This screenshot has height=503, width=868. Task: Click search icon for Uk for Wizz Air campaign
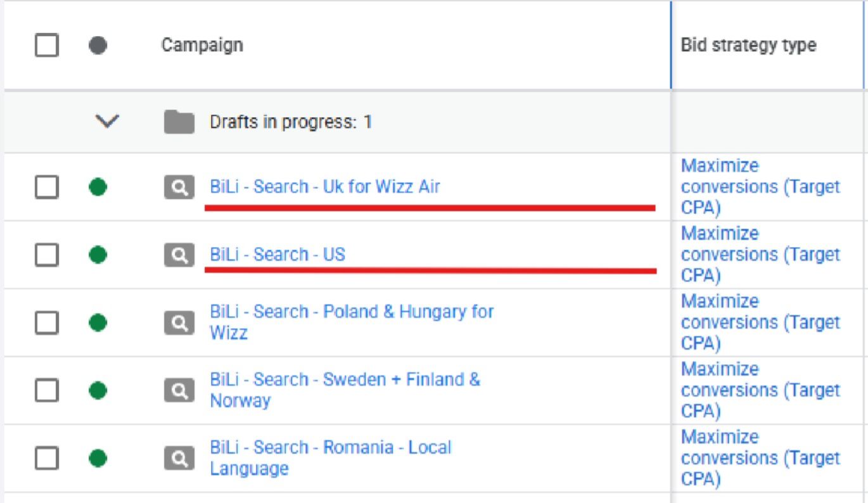coord(179,188)
